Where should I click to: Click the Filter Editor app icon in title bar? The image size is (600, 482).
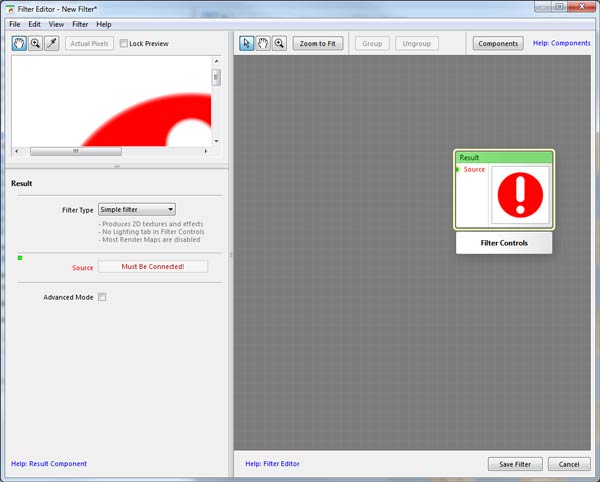[10, 9]
